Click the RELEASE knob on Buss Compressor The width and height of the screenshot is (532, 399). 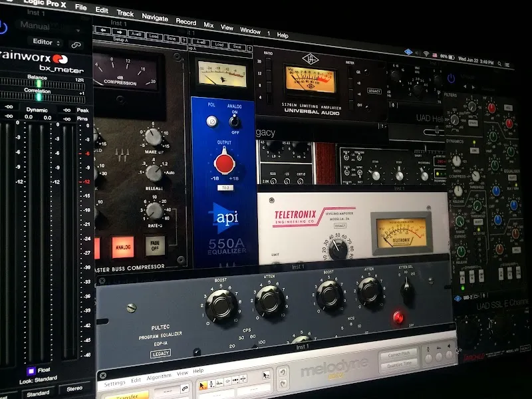pos(154,174)
